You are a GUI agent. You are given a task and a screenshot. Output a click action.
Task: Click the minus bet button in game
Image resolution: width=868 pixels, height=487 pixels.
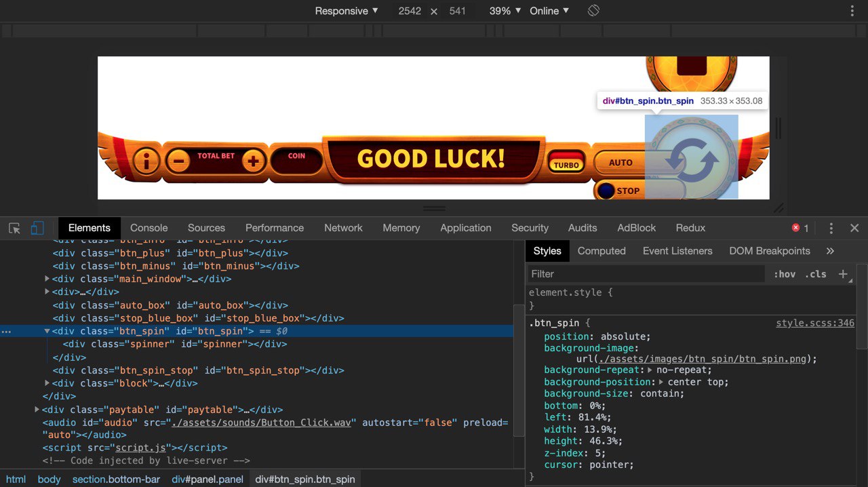178,161
